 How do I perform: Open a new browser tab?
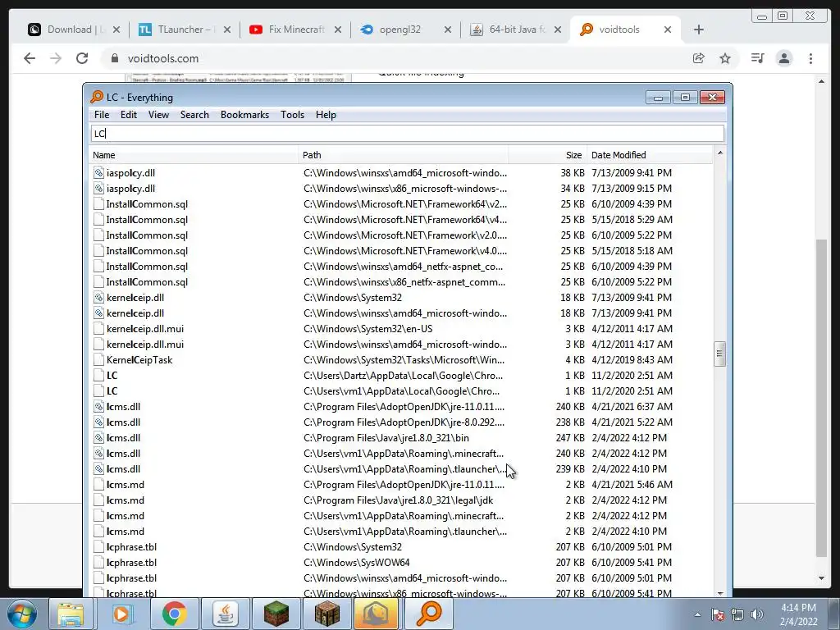pos(699,30)
